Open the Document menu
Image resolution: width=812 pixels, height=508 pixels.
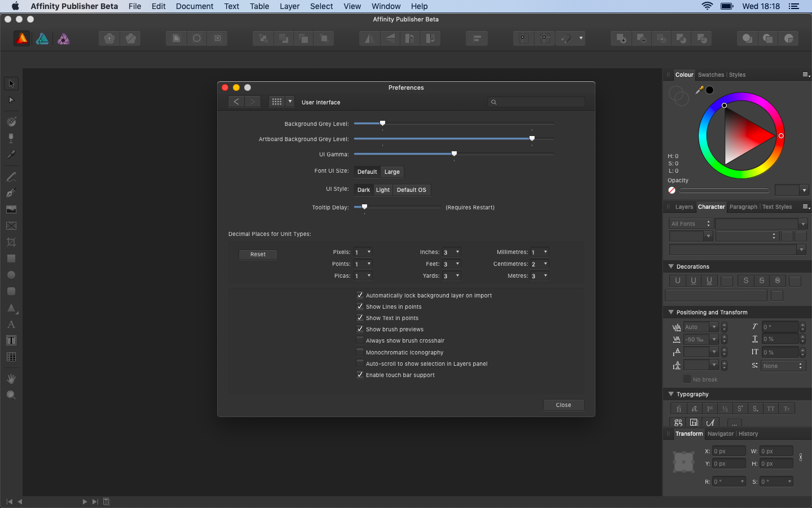tap(195, 6)
